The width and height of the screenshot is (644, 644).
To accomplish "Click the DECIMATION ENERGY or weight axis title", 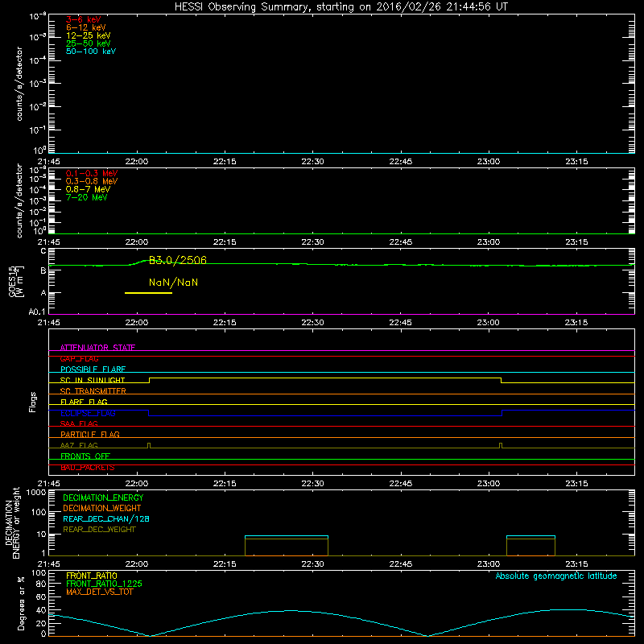I will pos(12,522).
